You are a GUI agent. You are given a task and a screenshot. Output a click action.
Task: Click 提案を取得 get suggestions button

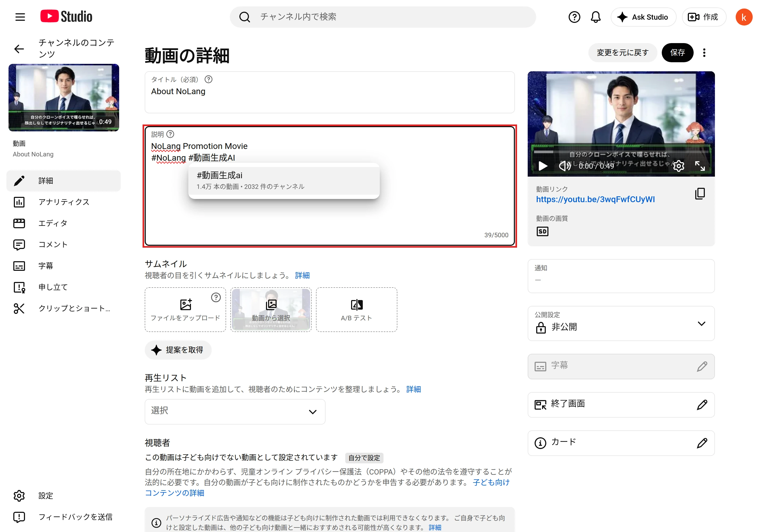tap(178, 350)
